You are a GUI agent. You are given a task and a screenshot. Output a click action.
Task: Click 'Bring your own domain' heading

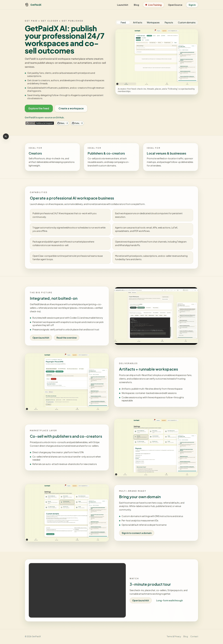140,497
